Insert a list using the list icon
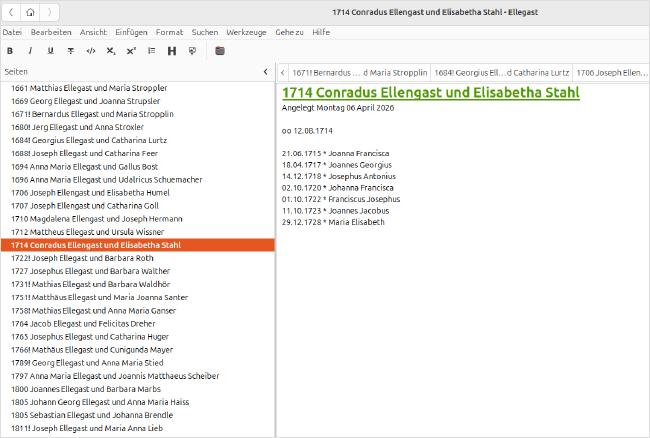 pos(152,51)
